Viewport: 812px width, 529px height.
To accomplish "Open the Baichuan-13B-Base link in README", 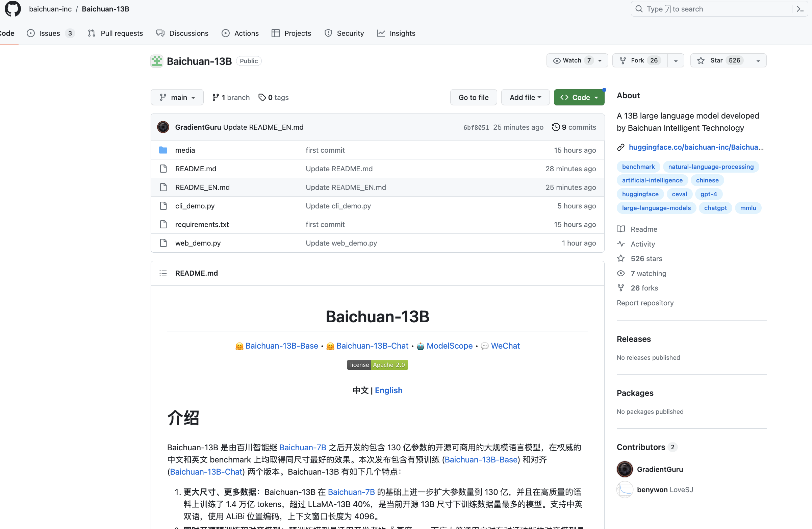I will pos(281,346).
